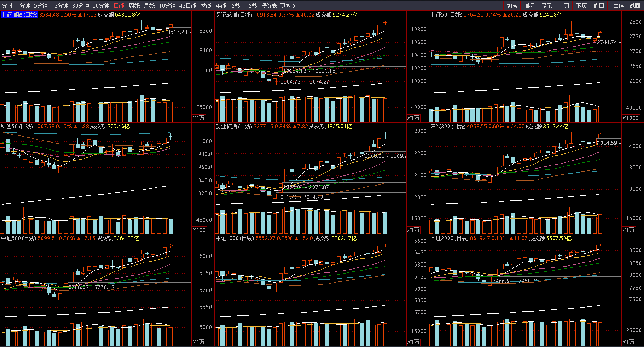
Task: Open the 报价表 quote table
Action: coord(269,5)
